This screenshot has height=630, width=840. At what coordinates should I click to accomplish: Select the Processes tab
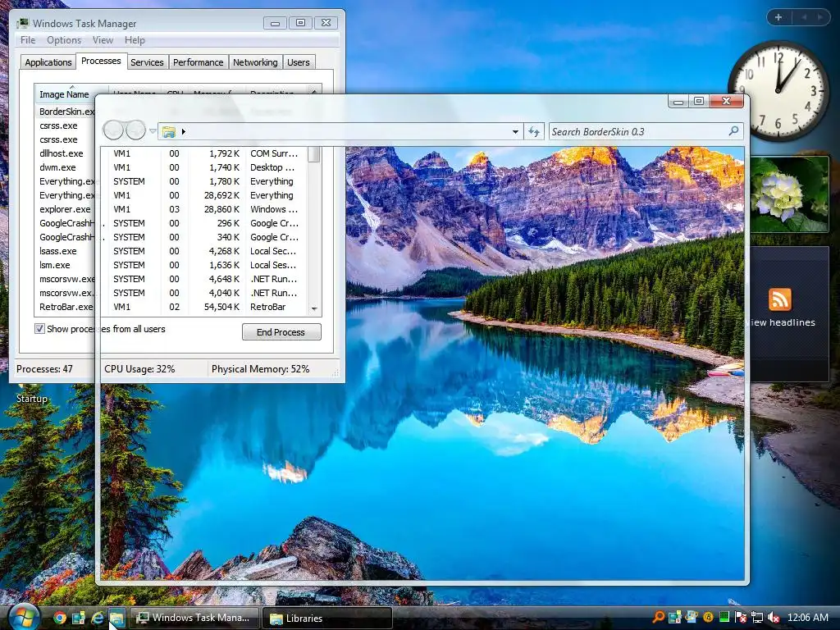click(101, 61)
